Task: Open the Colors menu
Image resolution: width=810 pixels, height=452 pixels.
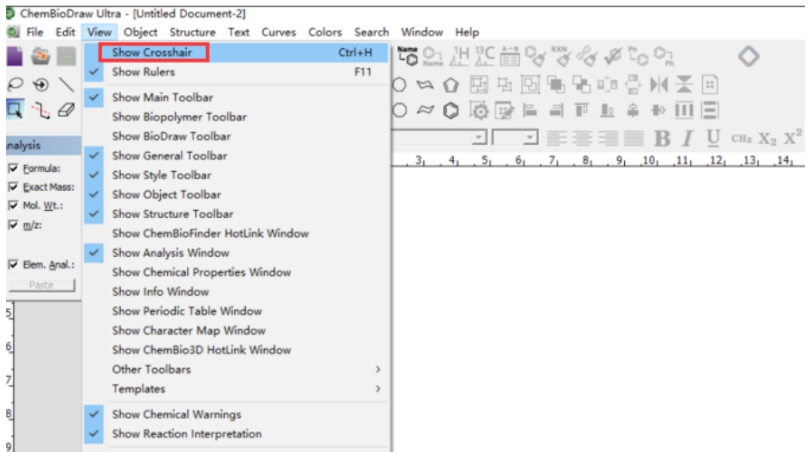Action: tap(325, 32)
